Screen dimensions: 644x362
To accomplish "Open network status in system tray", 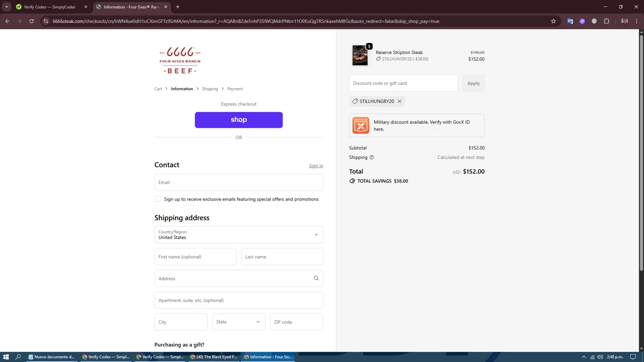I will (592, 357).
